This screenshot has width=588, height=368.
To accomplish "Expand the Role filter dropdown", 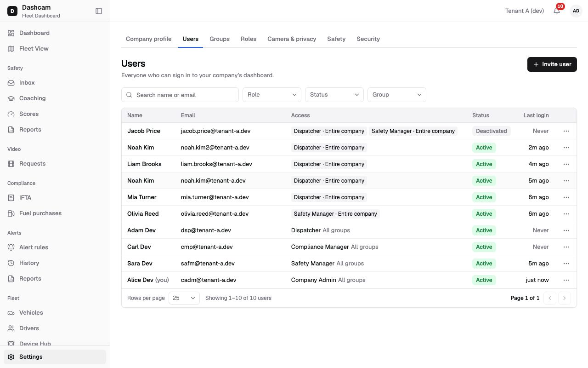I will click(272, 95).
